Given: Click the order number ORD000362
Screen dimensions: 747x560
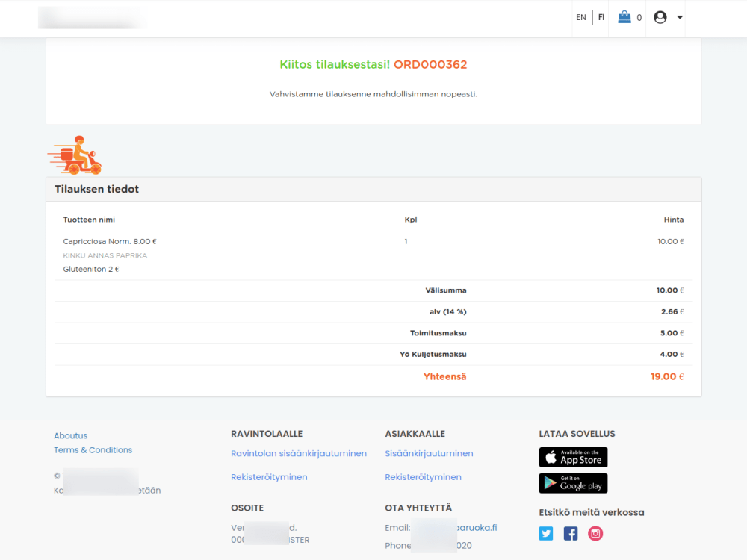Looking at the screenshot, I should tap(430, 64).
